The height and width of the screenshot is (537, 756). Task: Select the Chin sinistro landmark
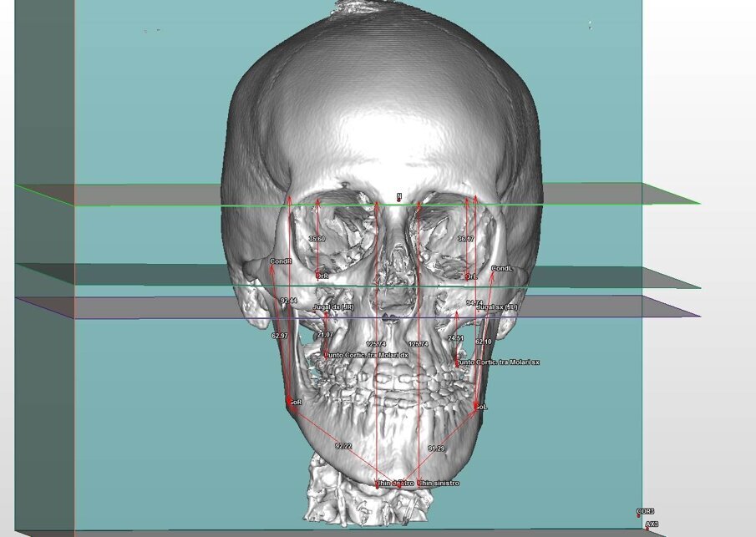(x=438, y=483)
